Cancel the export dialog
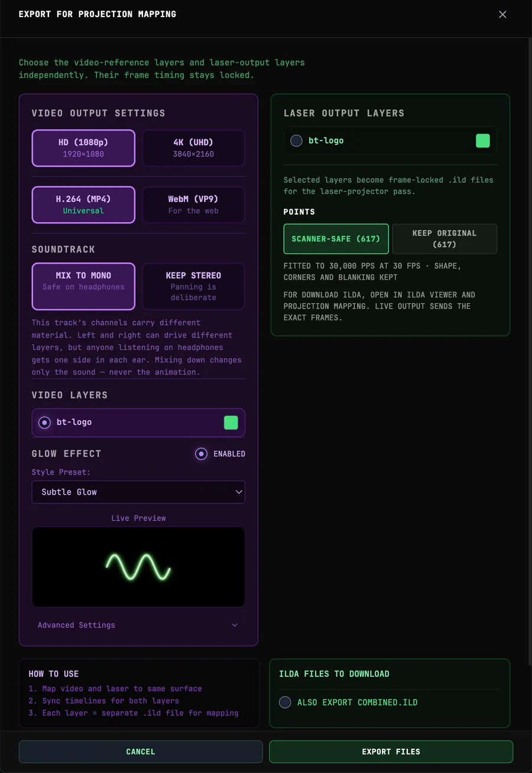Viewport: 532px width, 773px height. tap(141, 752)
